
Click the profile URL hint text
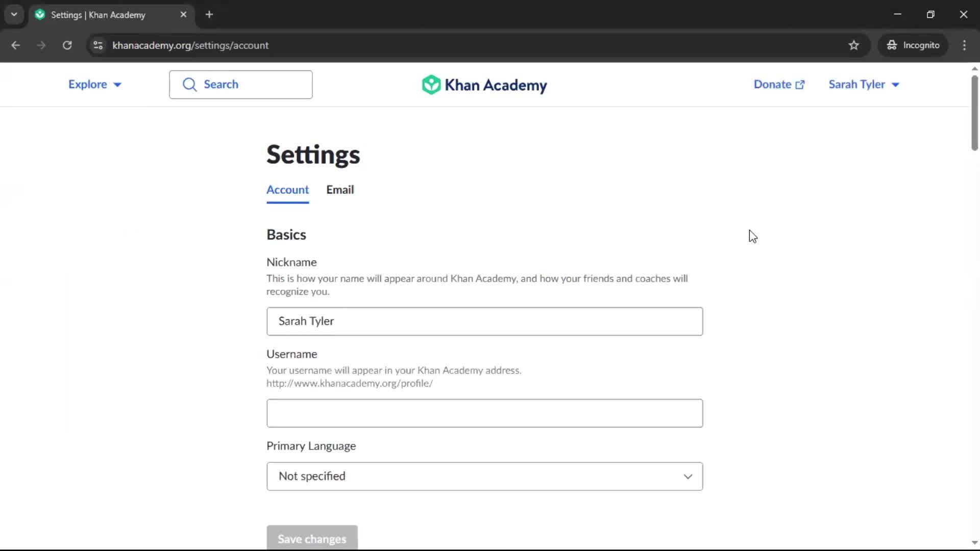(x=349, y=384)
